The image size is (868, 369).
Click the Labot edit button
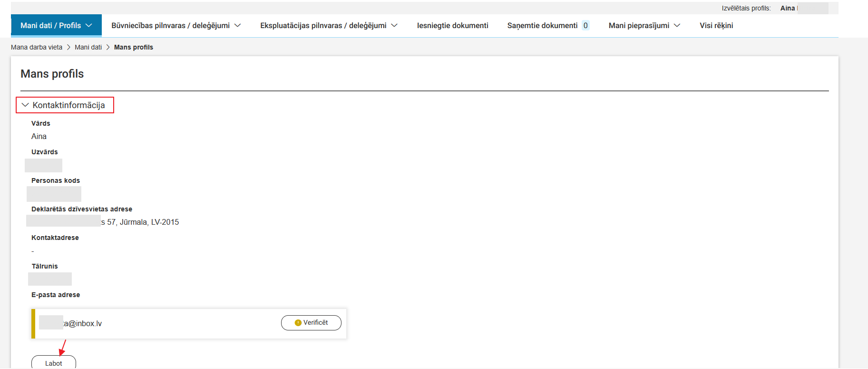(54, 362)
